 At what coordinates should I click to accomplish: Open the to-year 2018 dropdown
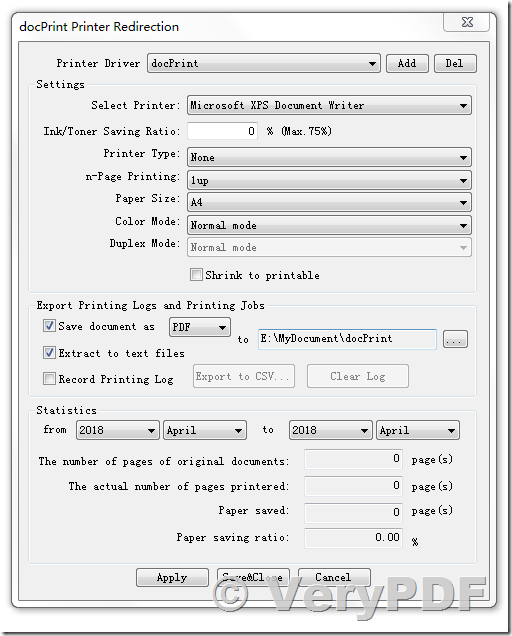pyautogui.click(x=330, y=430)
